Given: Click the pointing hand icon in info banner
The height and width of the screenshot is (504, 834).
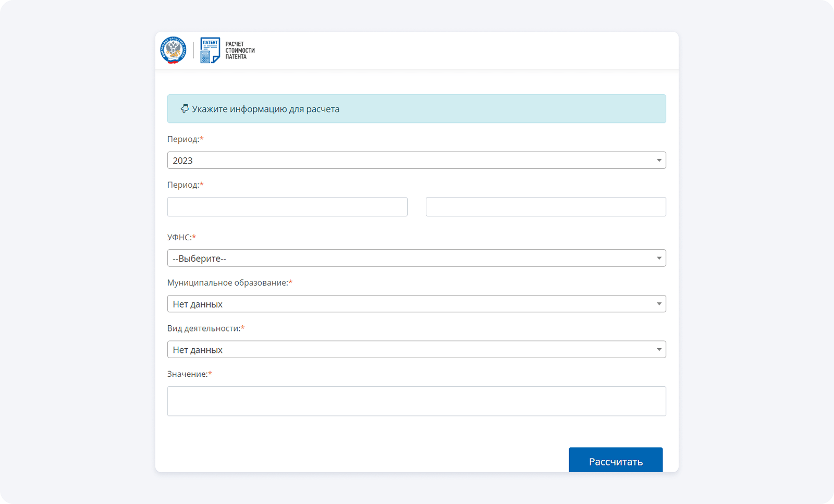Looking at the screenshot, I should (185, 109).
